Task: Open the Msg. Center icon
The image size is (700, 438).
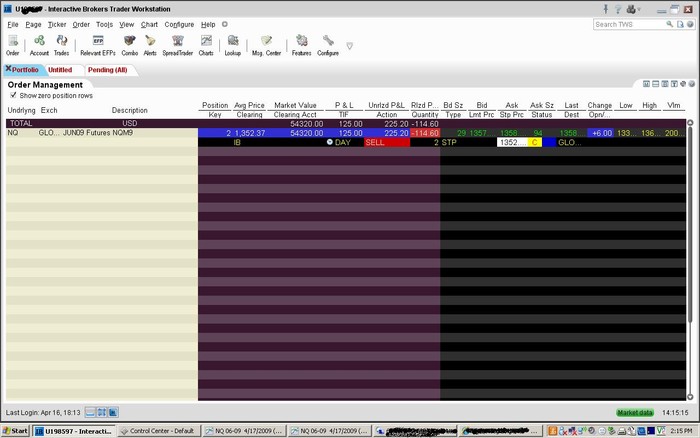Action: click(x=265, y=44)
